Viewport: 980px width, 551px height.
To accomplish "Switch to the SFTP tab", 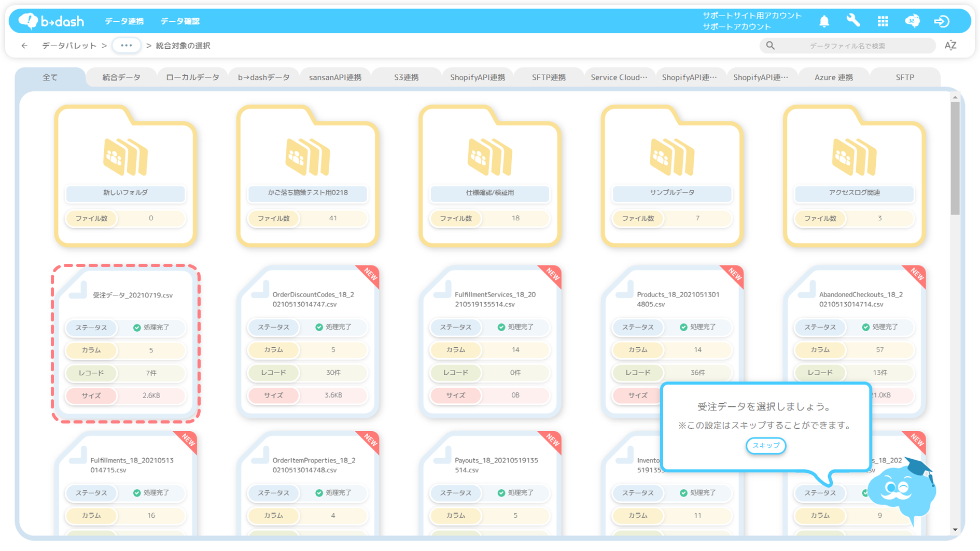I will pos(905,77).
